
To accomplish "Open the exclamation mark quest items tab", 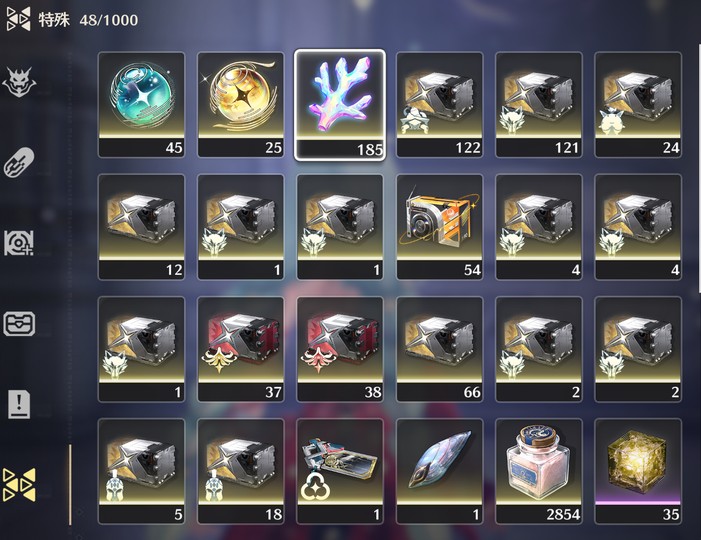I will coord(19,404).
